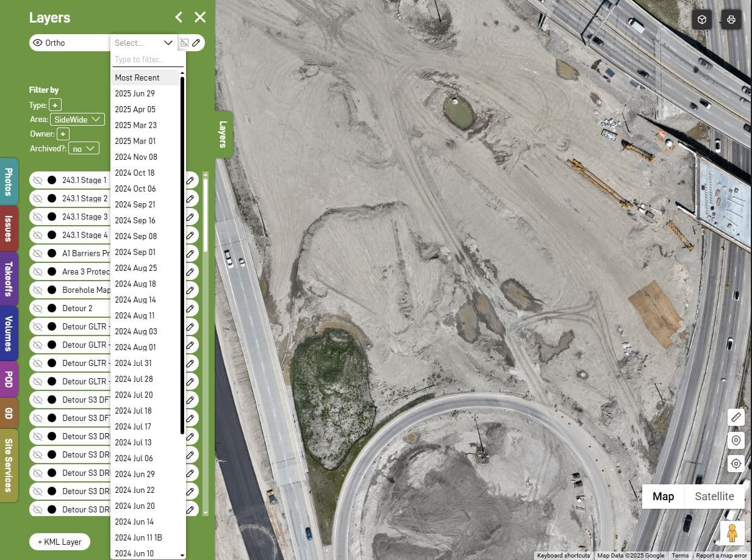
Task: Click the crosshair locate-me icon
Action: (x=736, y=464)
